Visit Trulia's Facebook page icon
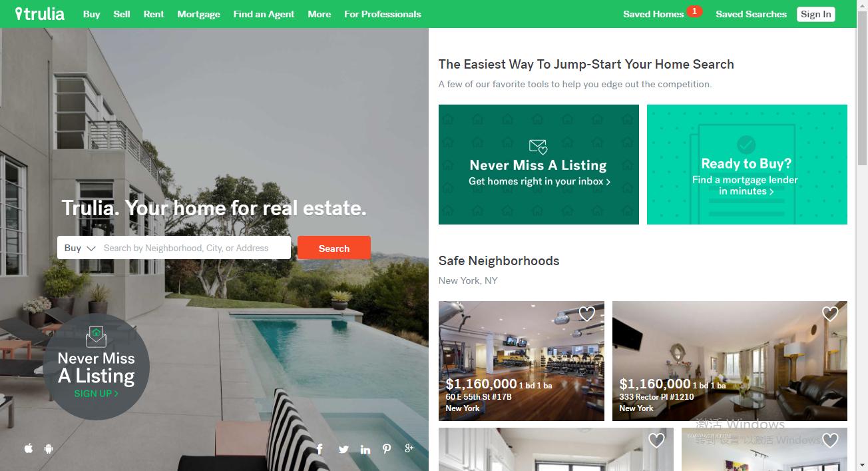Viewport: 868px width, 471px height. pos(320,449)
